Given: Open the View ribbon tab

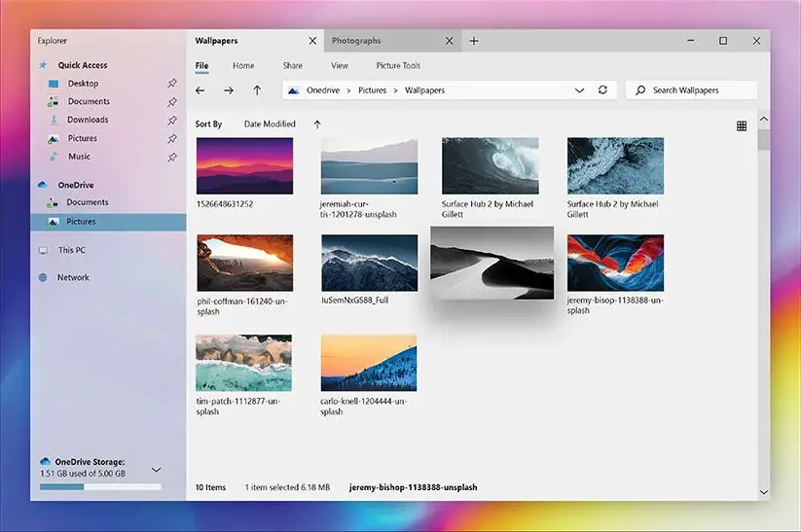Looking at the screenshot, I should (340, 65).
